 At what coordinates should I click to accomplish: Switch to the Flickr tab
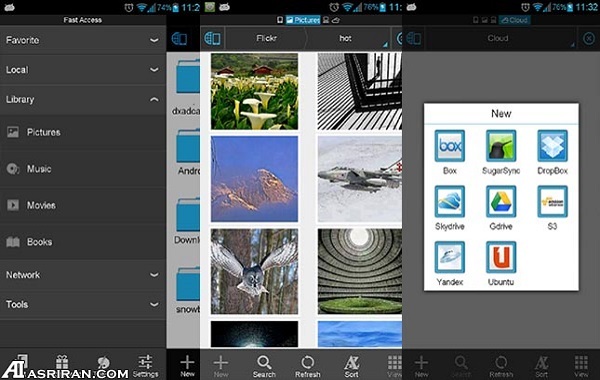coord(266,38)
